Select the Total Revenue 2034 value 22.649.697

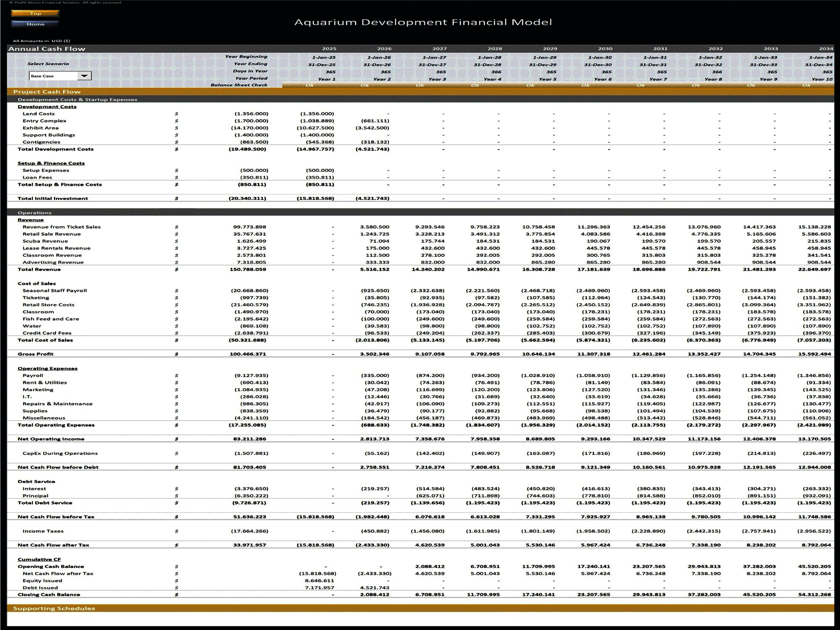click(814, 269)
